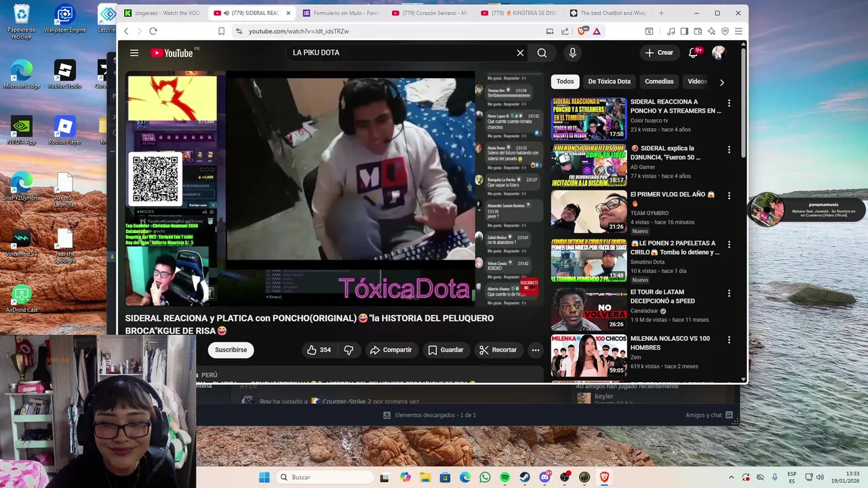Viewport: 868px width, 488px height.
Task: Open Brave Leo AI sparkle icon
Action: pyautogui.click(x=711, y=31)
